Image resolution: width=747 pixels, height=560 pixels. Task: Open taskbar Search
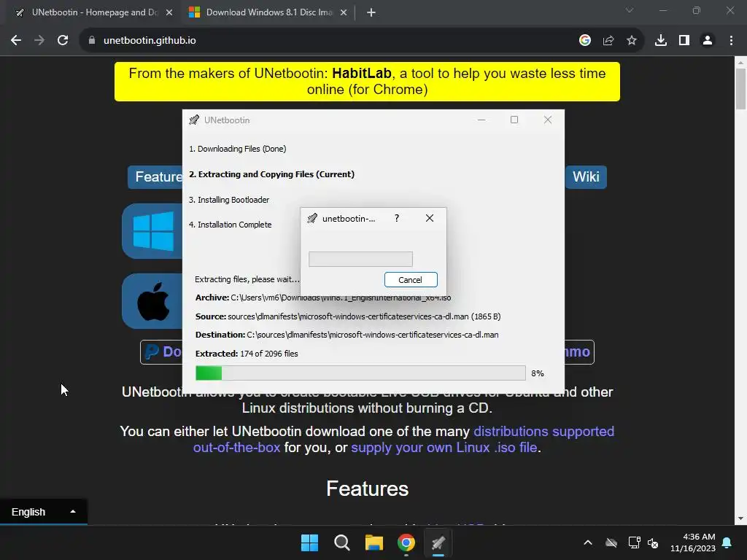[342, 542]
